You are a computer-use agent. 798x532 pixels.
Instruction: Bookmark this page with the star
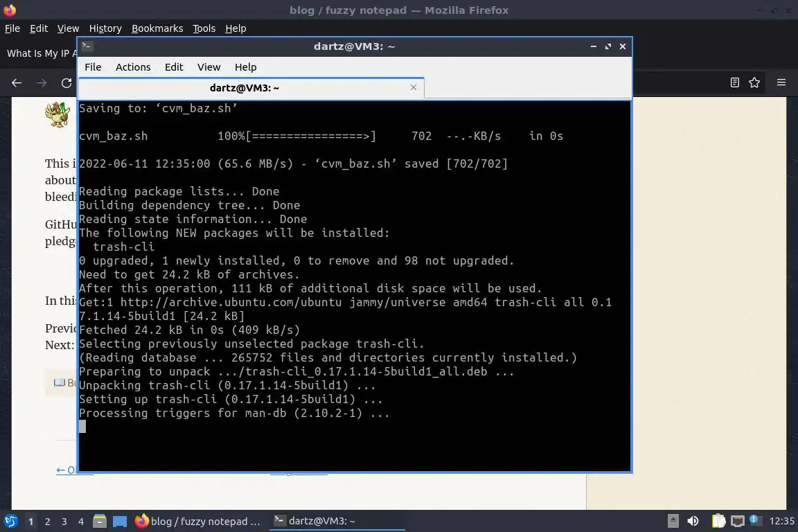754,82
